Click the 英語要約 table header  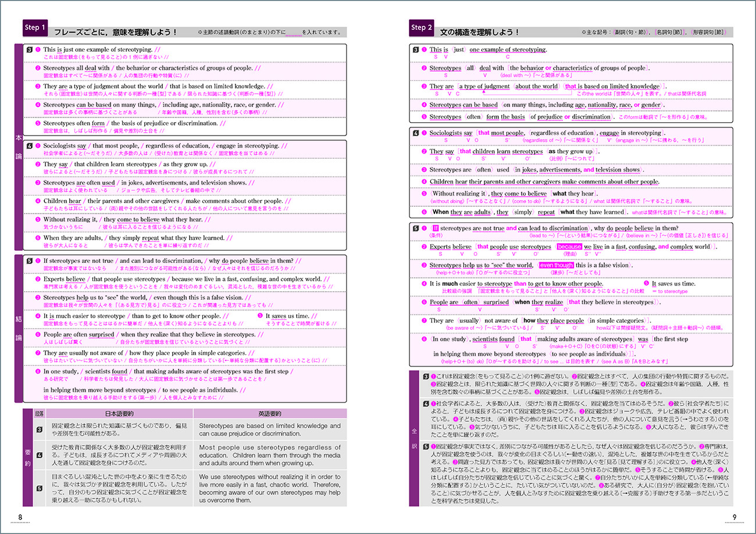[270, 414]
